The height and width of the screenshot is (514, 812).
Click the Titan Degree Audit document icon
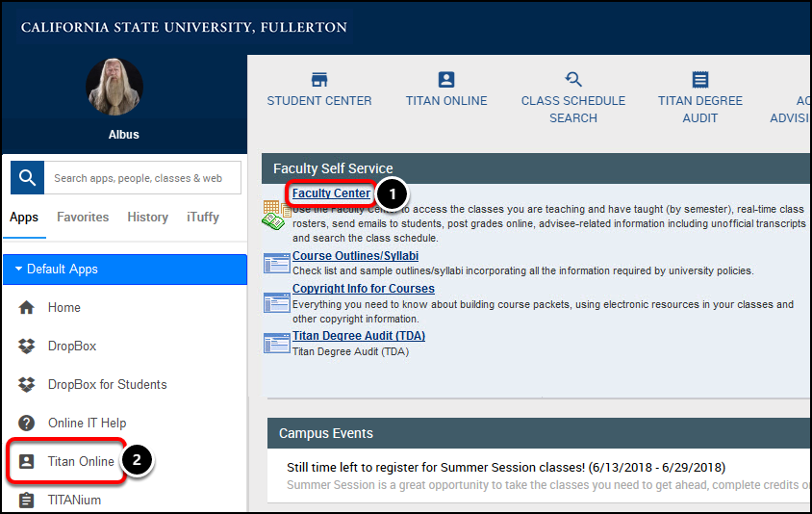700,79
